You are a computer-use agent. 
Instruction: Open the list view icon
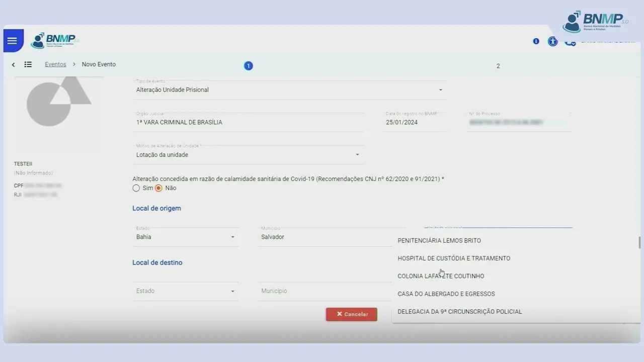(28, 64)
